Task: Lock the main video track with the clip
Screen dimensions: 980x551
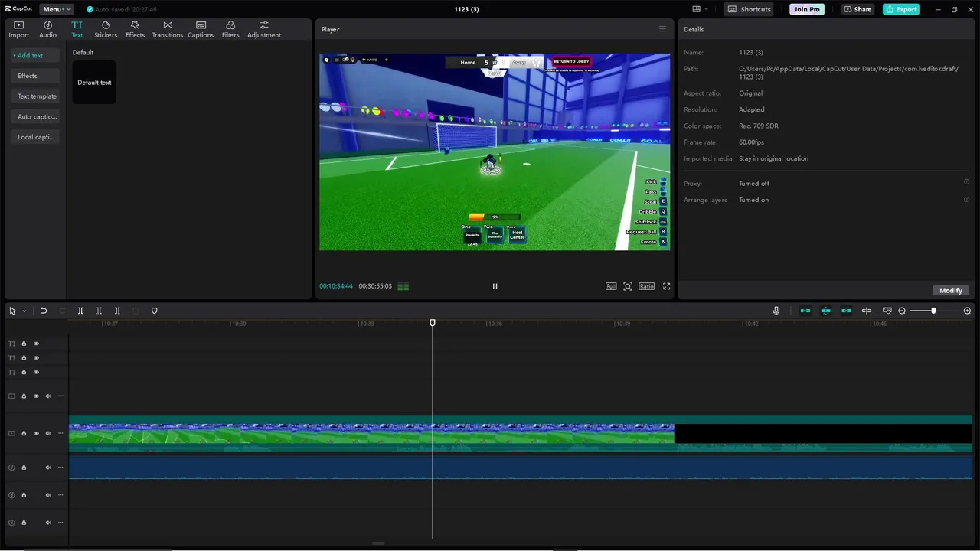Action: click(x=24, y=433)
